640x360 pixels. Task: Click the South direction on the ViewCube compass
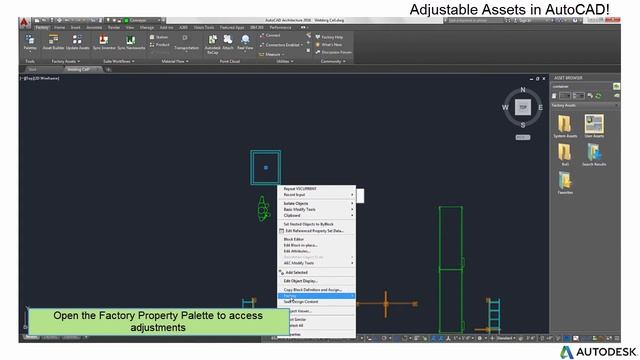(x=523, y=125)
